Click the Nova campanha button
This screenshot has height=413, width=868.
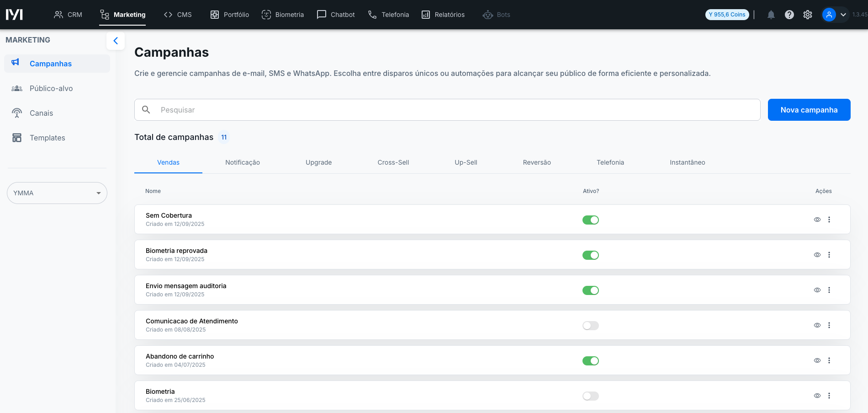point(809,110)
